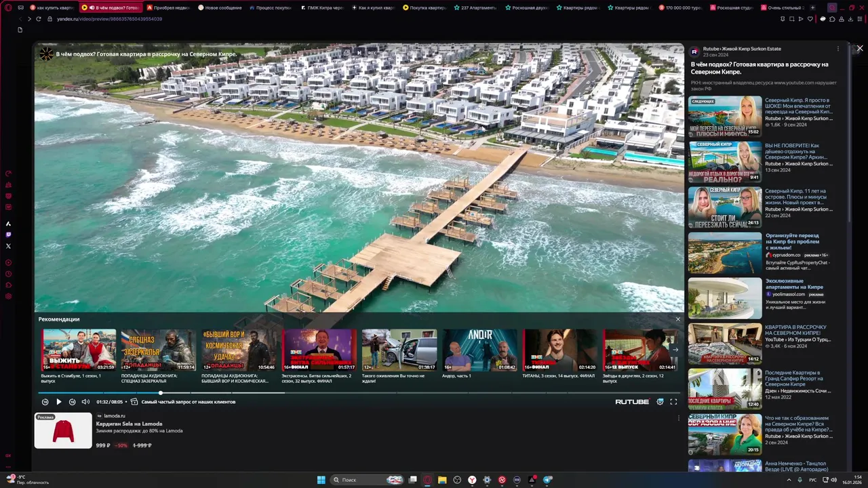Open Twitch in Opera sidebar
This screenshot has width=868, height=488.
coord(8,235)
